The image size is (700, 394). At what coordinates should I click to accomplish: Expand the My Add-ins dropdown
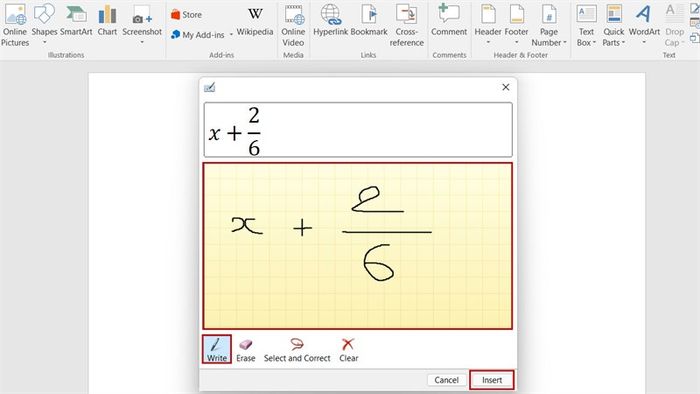click(x=231, y=35)
